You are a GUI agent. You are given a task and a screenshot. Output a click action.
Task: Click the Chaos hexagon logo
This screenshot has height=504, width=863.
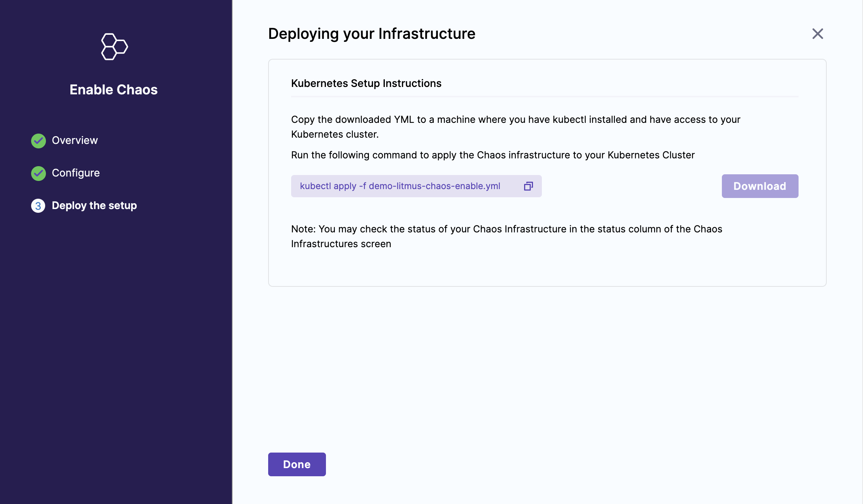[x=114, y=47]
